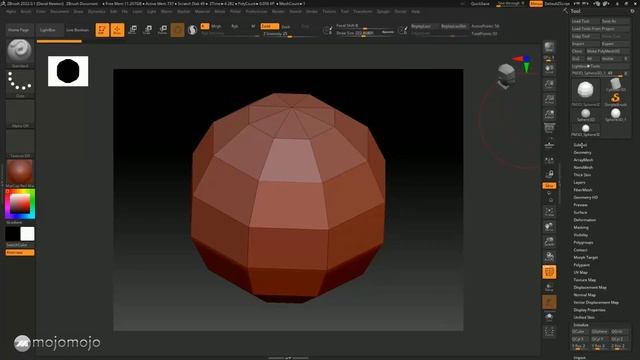
Task: Open the MatCap Red Wax material selector
Action: (x=20, y=173)
